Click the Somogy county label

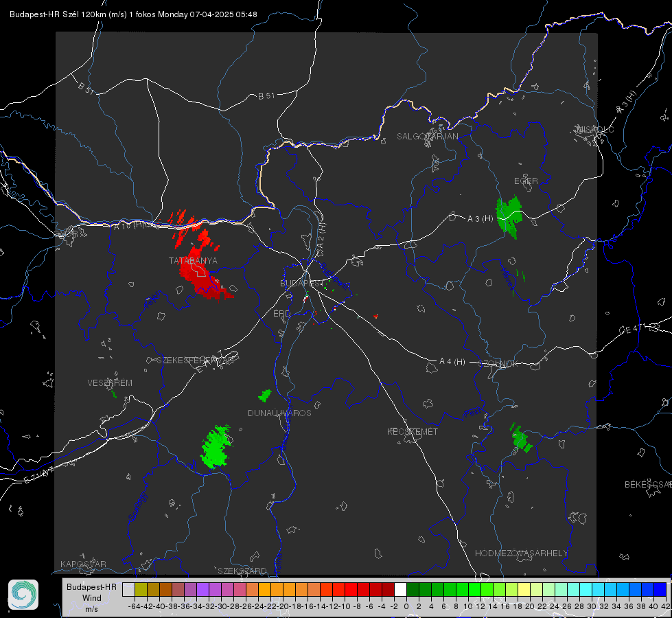tap(138, 507)
